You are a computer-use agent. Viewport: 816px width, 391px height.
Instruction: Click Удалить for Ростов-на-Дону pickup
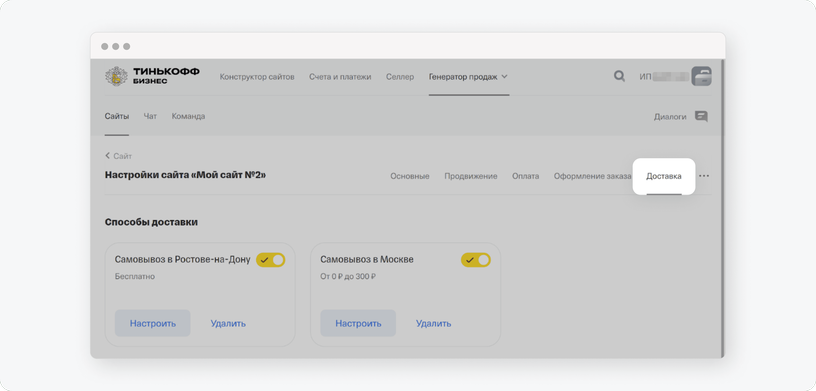point(228,323)
